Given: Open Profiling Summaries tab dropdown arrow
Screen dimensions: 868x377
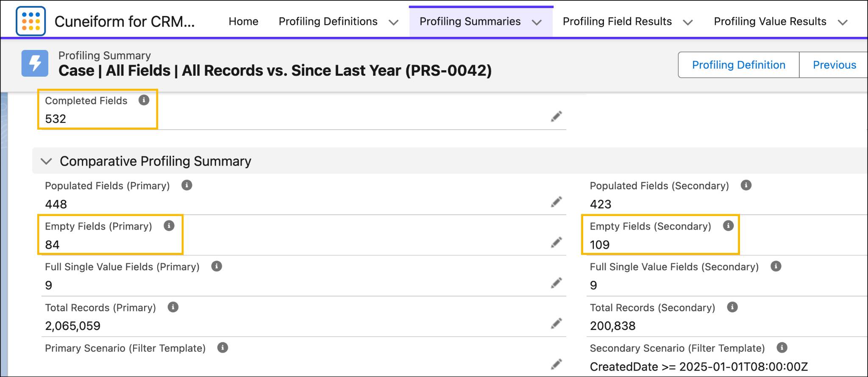Looking at the screenshot, I should pyautogui.click(x=537, y=22).
